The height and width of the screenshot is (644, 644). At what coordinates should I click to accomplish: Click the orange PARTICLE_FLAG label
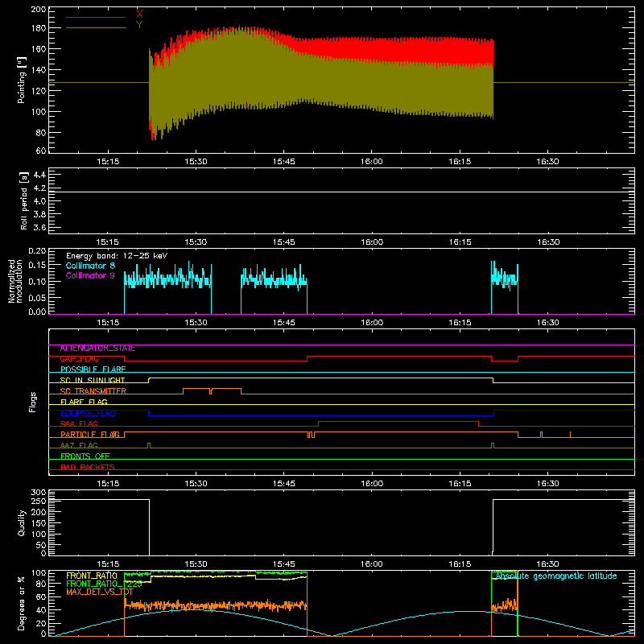(90, 435)
